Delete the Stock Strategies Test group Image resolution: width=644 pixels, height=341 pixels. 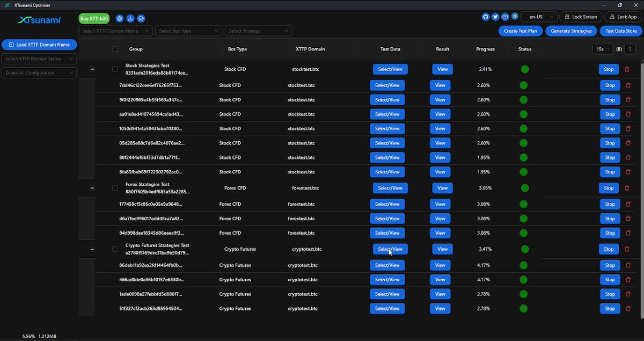point(628,69)
